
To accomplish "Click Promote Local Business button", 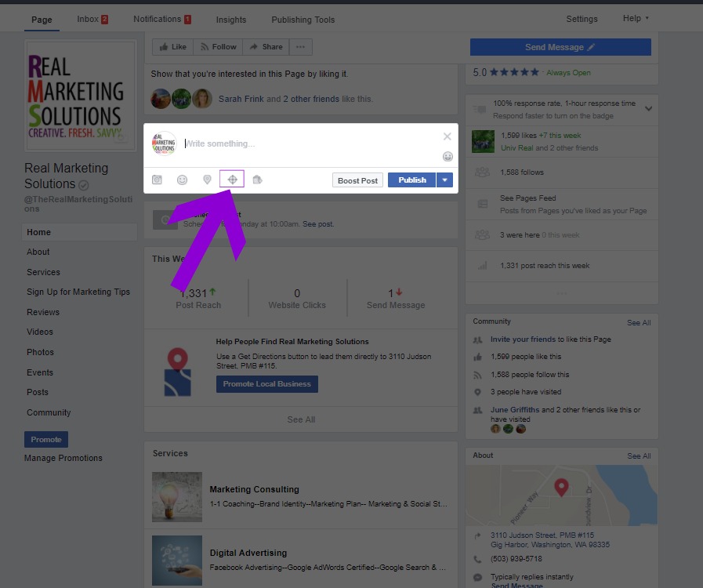I will (x=266, y=384).
